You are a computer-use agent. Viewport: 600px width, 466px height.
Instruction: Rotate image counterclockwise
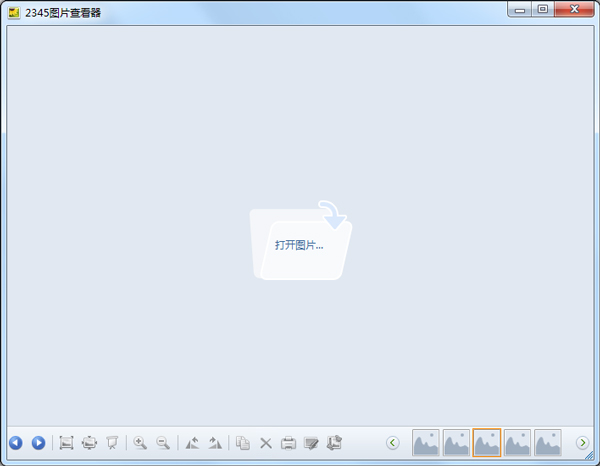192,442
